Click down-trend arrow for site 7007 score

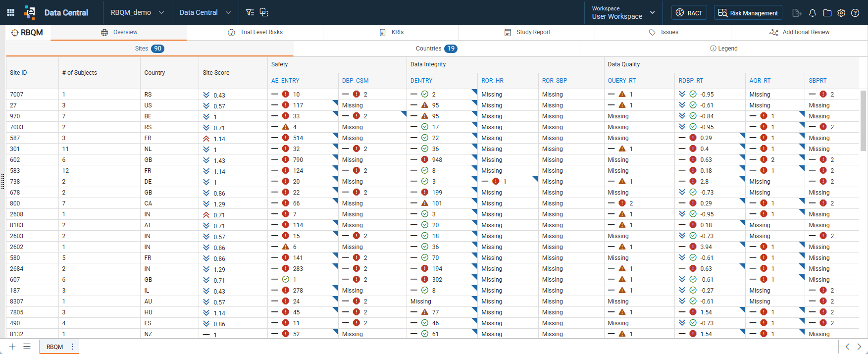click(206, 95)
